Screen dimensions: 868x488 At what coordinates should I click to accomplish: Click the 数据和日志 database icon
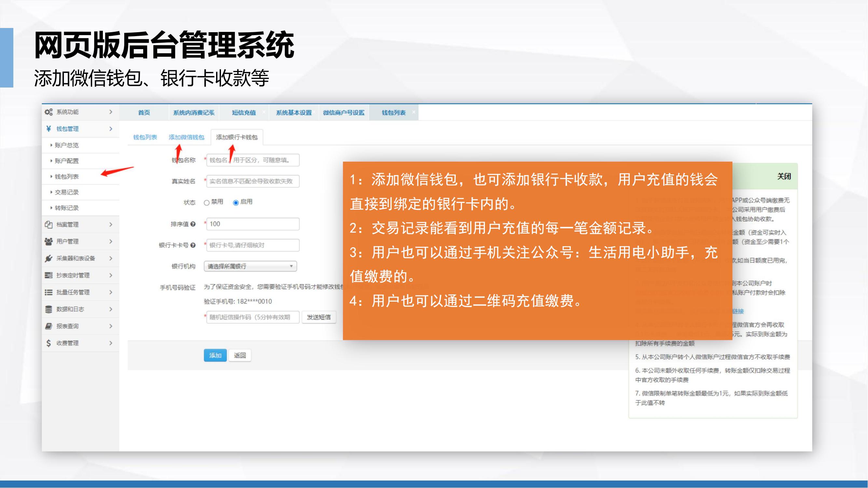coord(48,309)
